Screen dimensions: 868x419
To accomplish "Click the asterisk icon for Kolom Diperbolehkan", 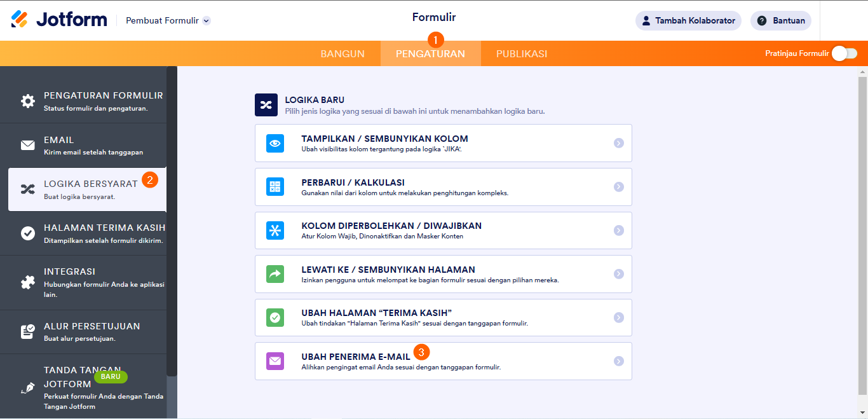I will click(x=275, y=230).
